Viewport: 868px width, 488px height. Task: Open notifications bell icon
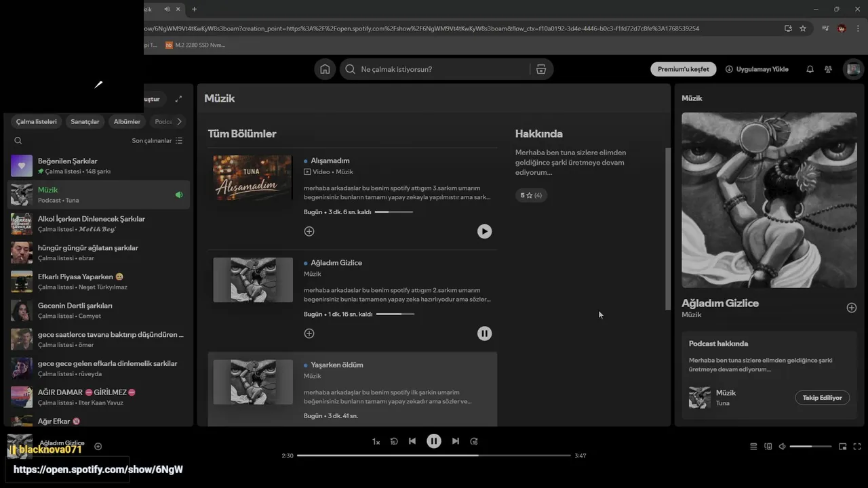(x=810, y=69)
